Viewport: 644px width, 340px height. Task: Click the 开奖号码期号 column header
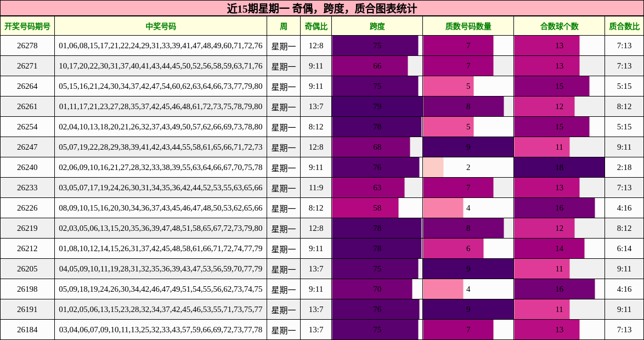tap(27, 26)
